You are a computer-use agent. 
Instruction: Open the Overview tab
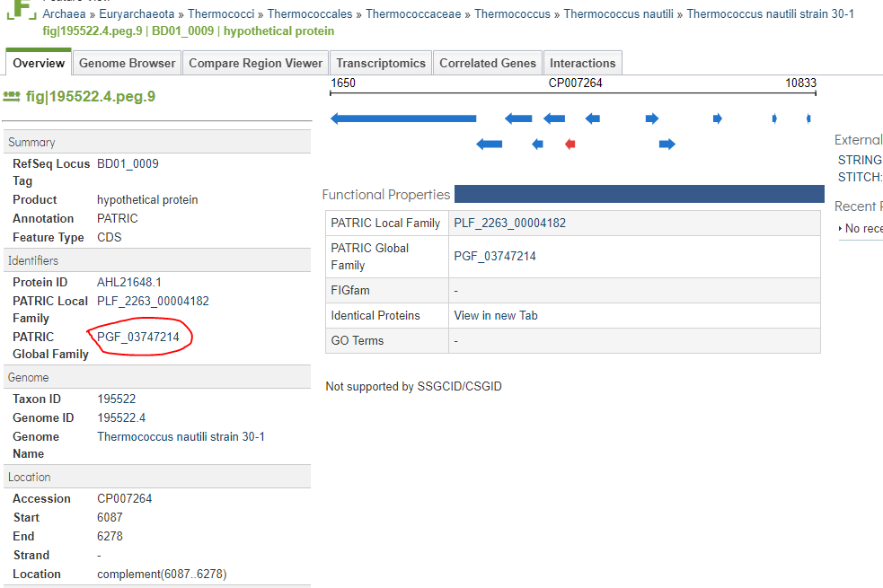click(x=39, y=63)
